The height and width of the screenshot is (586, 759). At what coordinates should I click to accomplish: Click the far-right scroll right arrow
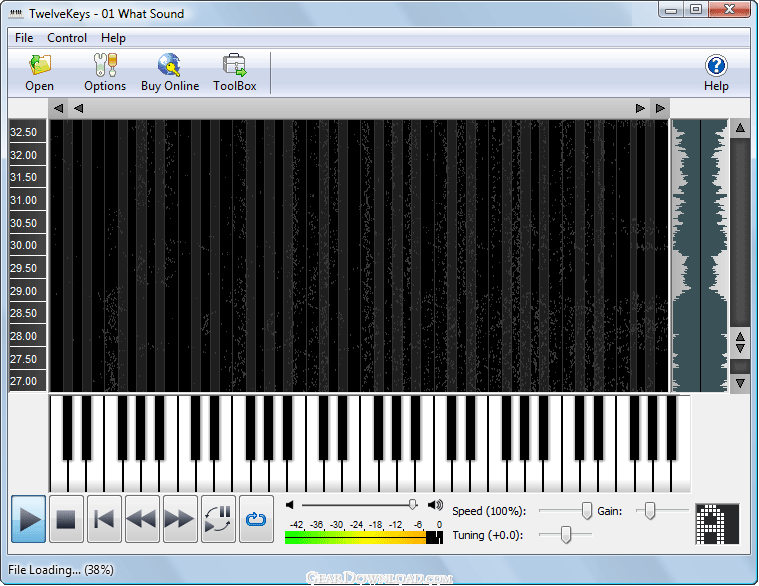pos(660,108)
